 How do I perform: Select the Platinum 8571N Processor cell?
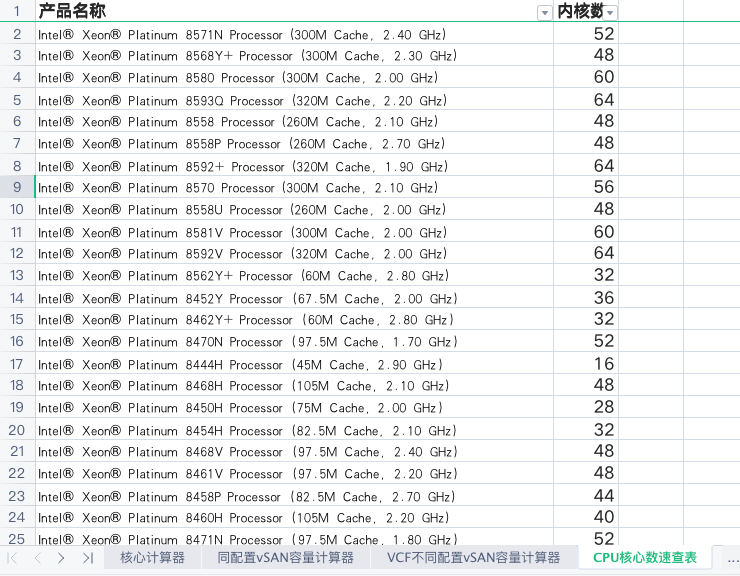(x=294, y=34)
